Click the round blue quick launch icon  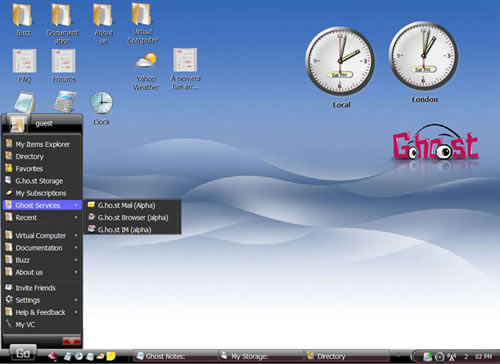[x=79, y=356]
